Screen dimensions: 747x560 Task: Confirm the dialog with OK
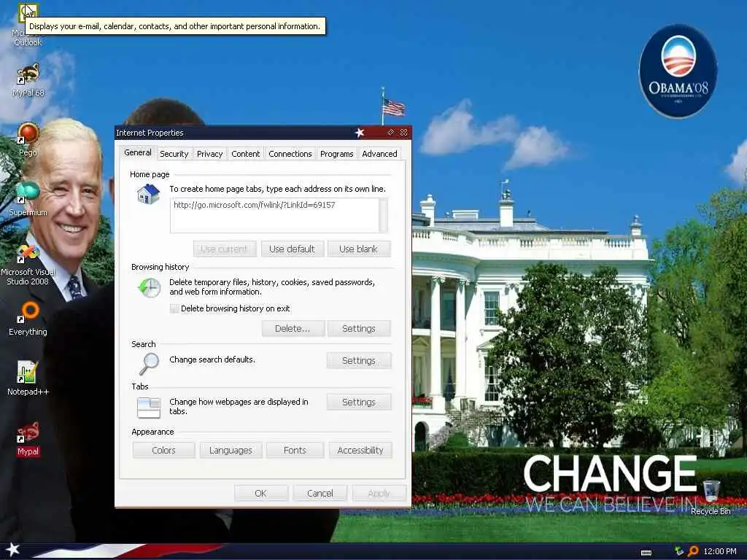point(260,494)
